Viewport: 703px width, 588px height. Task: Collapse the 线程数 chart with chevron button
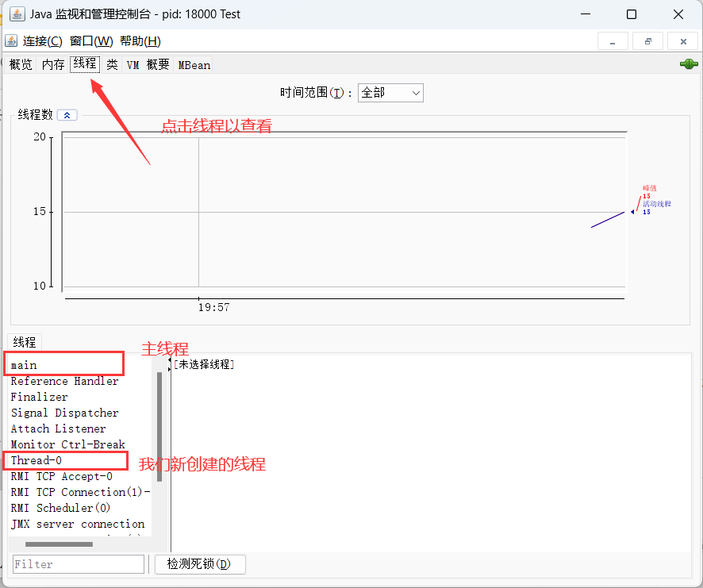pos(67,115)
